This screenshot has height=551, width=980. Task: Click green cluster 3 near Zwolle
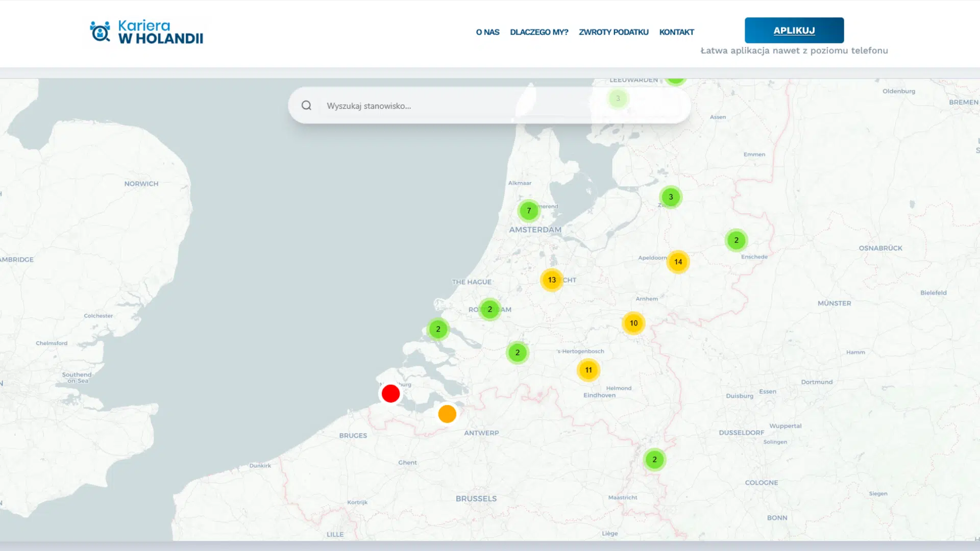[671, 197]
